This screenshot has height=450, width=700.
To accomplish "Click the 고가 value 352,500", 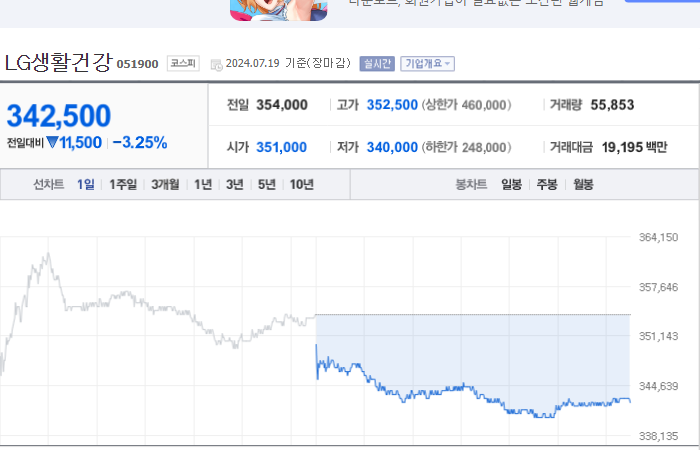I will [x=392, y=105].
